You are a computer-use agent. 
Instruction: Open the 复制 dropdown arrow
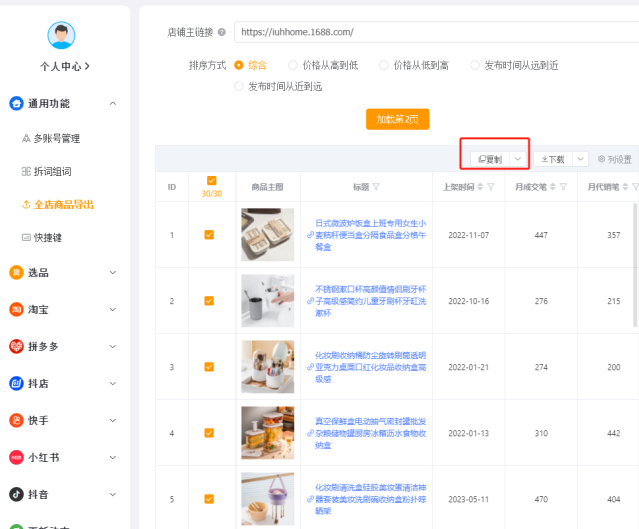(x=517, y=159)
